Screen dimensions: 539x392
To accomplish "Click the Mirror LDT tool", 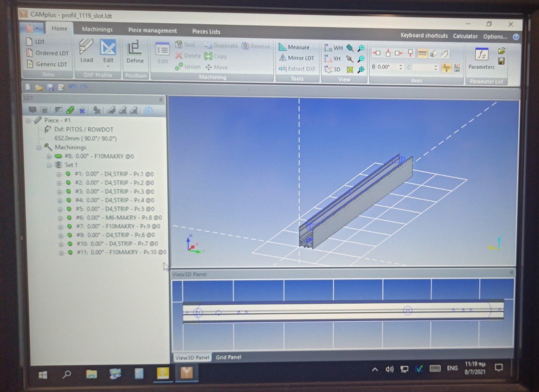I will click(x=296, y=58).
